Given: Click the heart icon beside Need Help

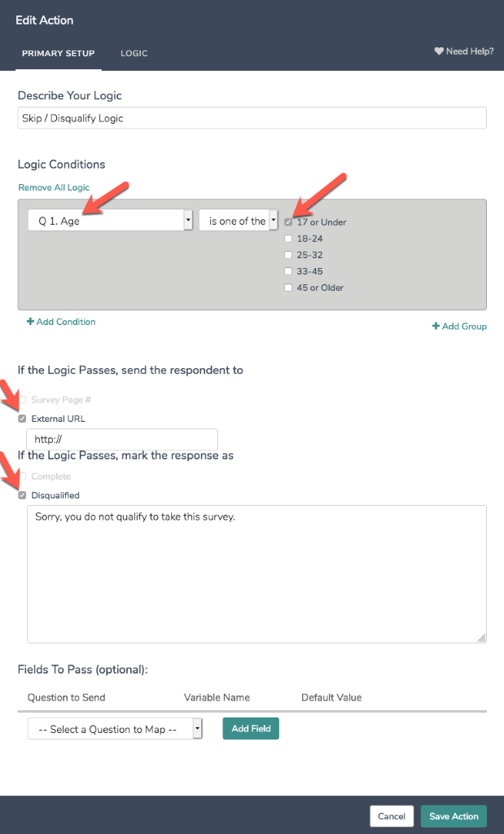Looking at the screenshot, I should click(x=439, y=51).
